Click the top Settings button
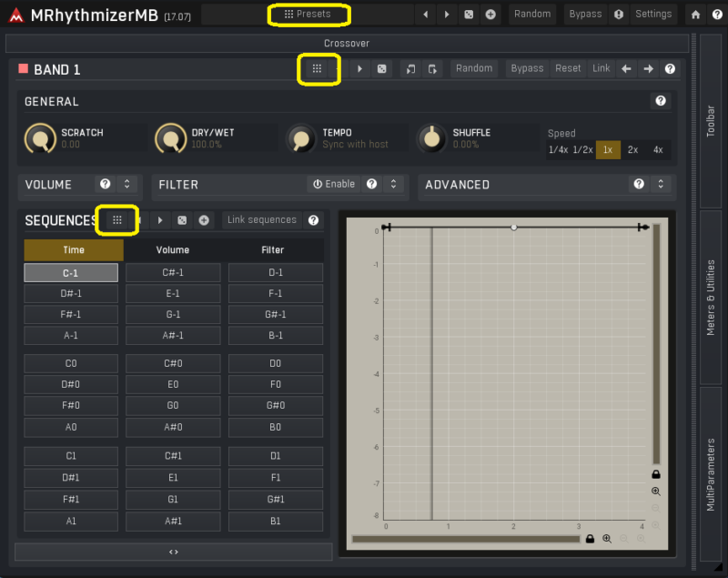The height and width of the screenshot is (578, 728). pyautogui.click(x=653, y=15)
